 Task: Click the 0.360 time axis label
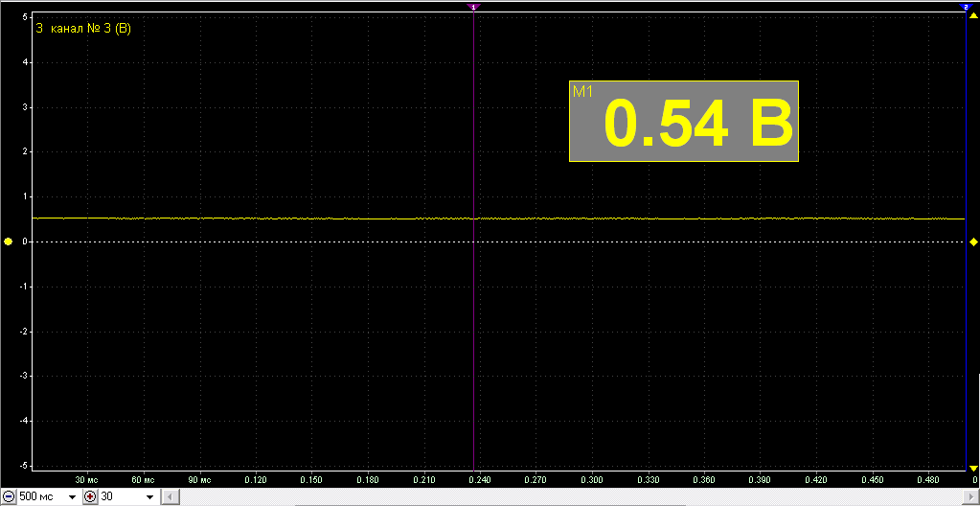pyautogui.click(x=704, y=480)
